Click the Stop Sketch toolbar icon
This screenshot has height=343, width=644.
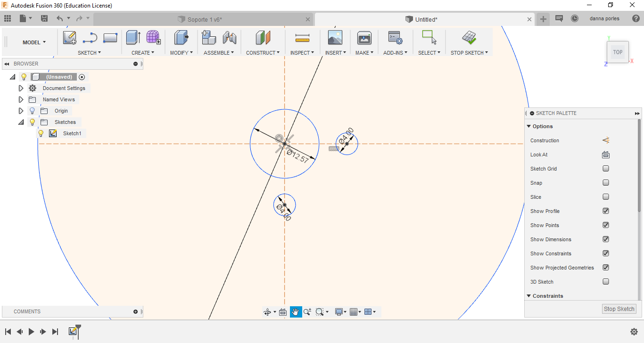[x=469, y=38]
